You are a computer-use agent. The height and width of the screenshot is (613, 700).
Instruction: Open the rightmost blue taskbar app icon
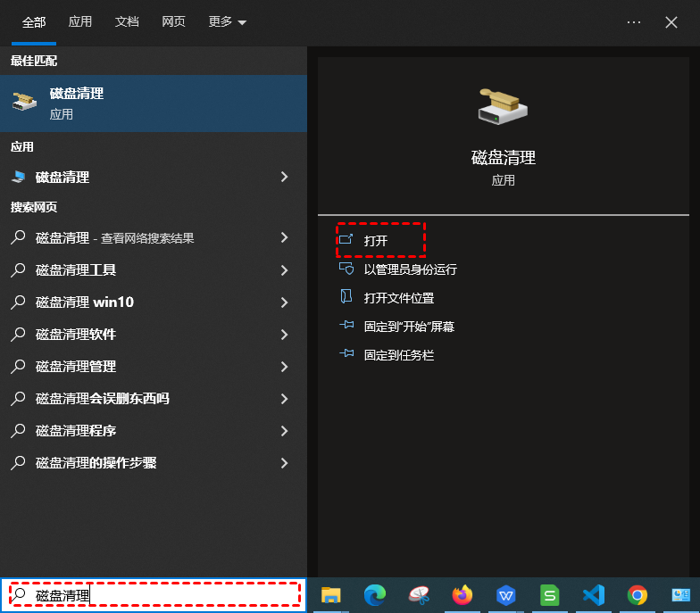coord(680,595)
